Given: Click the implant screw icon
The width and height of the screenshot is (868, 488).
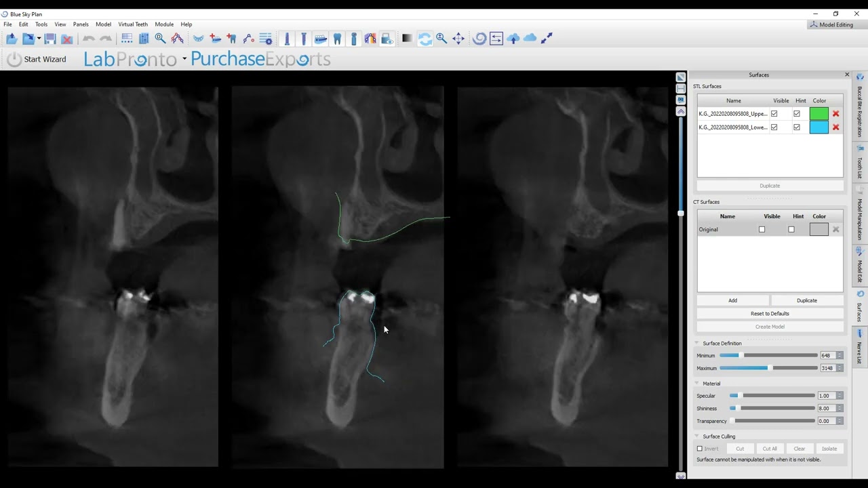Looking at the screenshot, I should 287,39.
